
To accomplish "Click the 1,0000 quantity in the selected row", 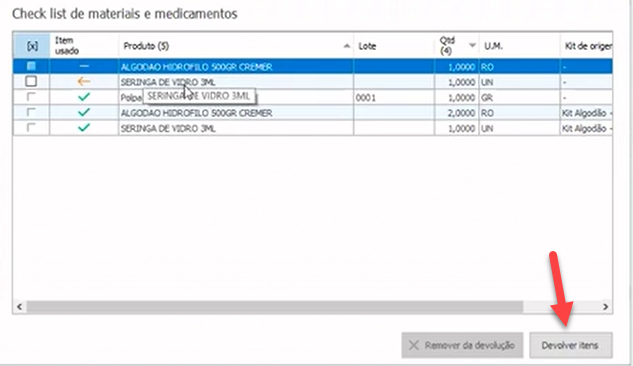I will (x=457, y=67).
